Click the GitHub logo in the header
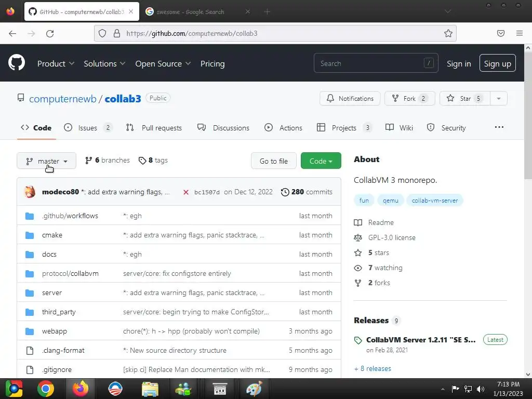This screenshot has width=532, height=399. click(17, 63)
